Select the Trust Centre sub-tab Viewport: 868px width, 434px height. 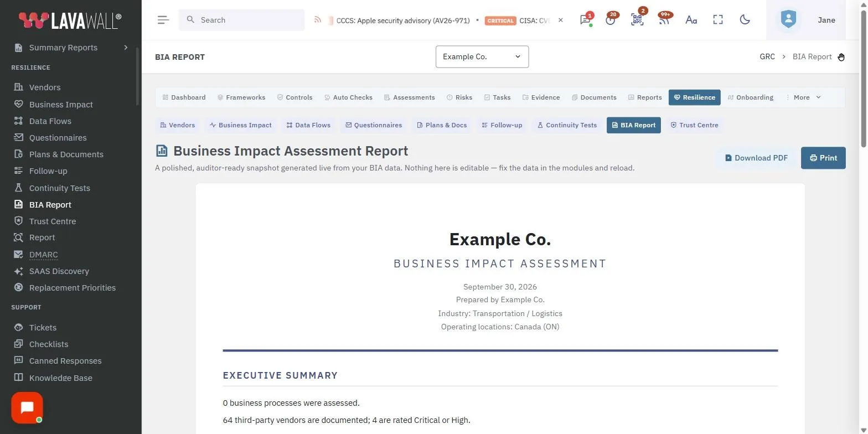694,125
